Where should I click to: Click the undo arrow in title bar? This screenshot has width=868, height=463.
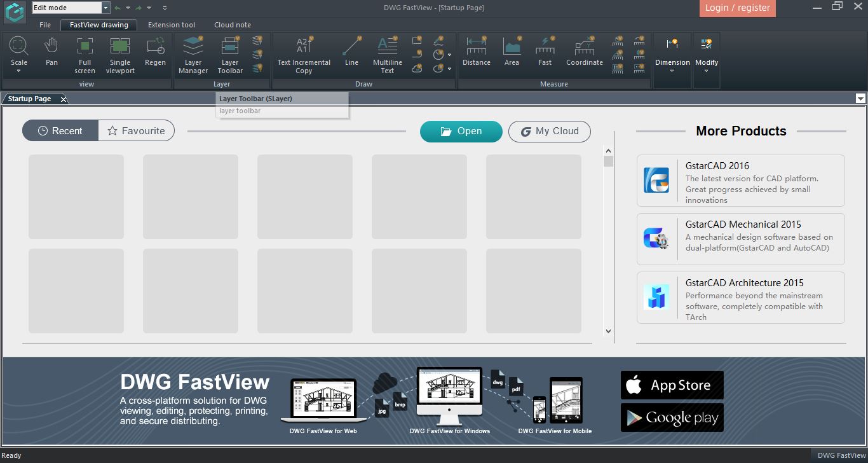(118, 8)
